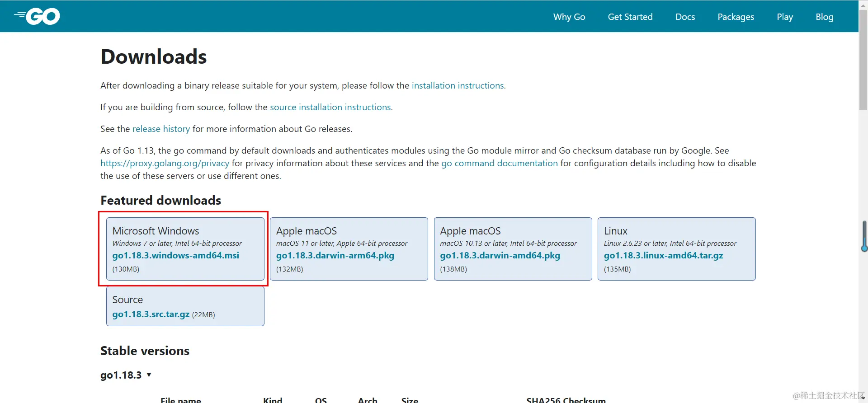Open the release history link
The width and height of the screenshot is (868, 403).
(x=161, y=129)
